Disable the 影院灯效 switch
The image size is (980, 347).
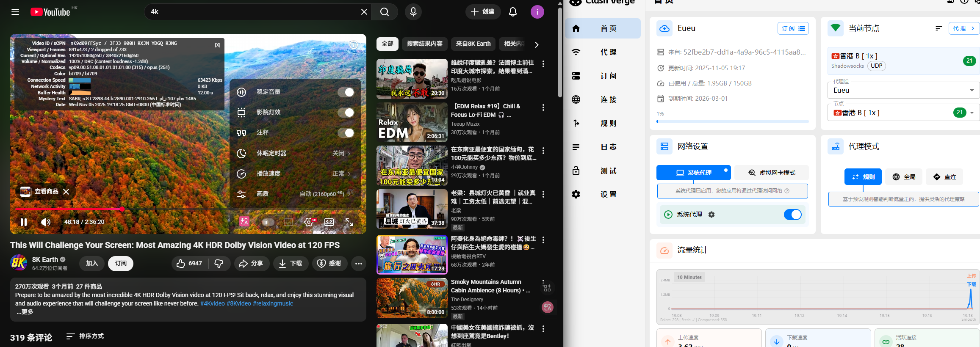click(346, 113)
